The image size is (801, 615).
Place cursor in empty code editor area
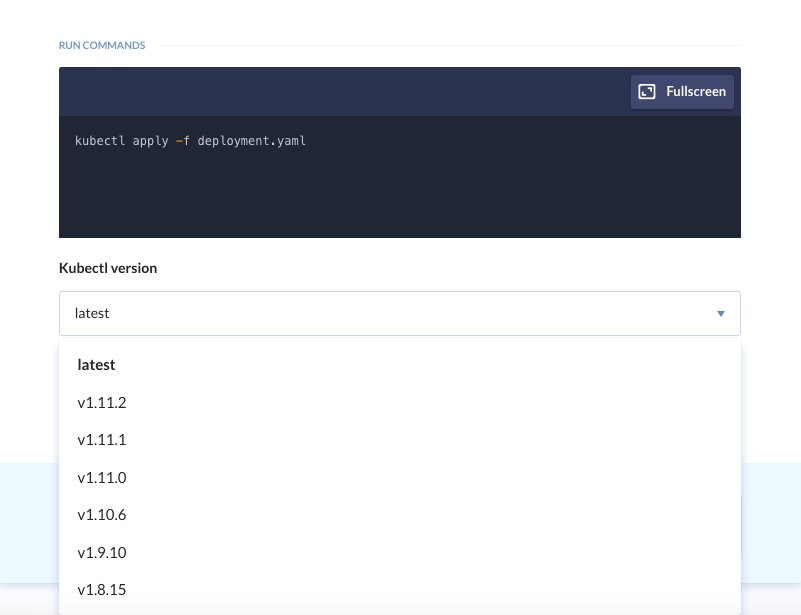(x=400, y=194)
